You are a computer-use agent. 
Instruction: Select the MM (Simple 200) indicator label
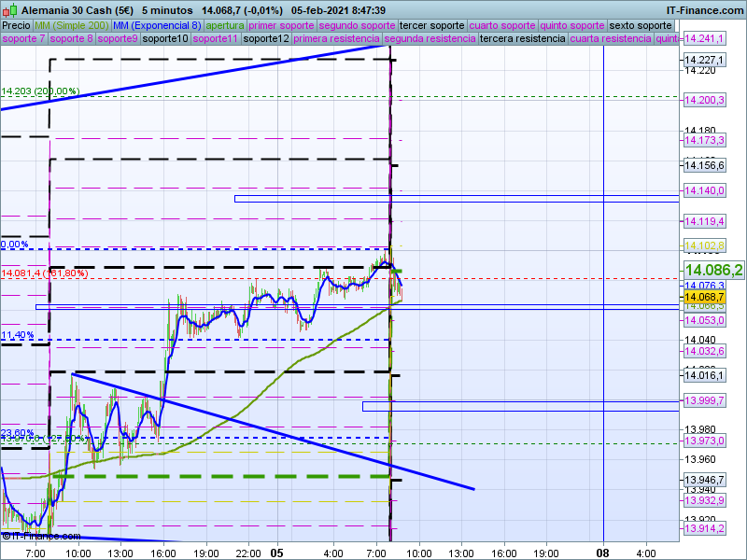(65, 25)
